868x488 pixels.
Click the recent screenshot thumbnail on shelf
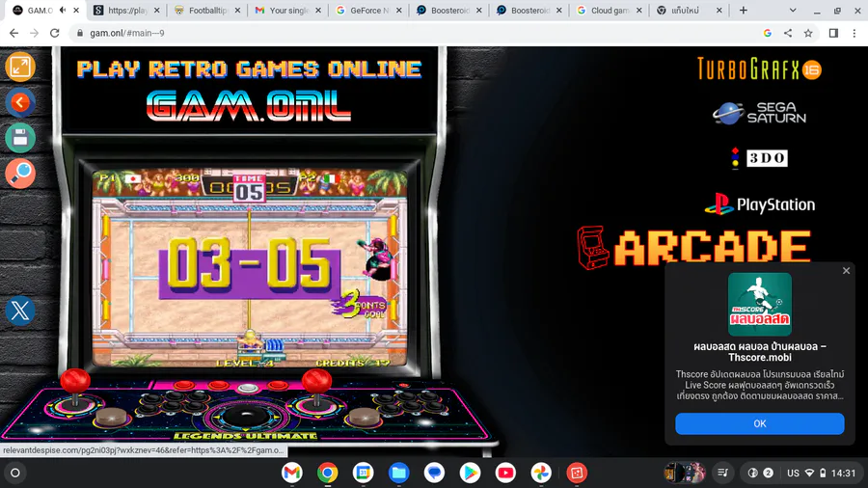pos(684,473)
